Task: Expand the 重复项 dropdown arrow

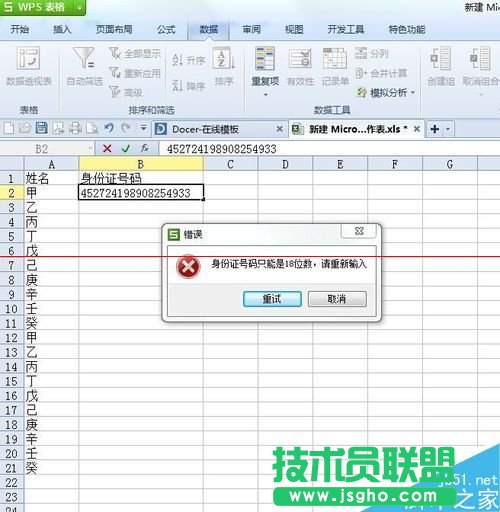Action: tap(266, 95)
